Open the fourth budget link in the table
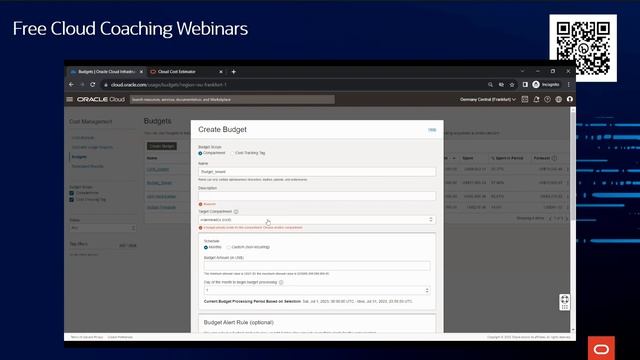This screenshot has height=360, width=640. click(x=161, y=207)
